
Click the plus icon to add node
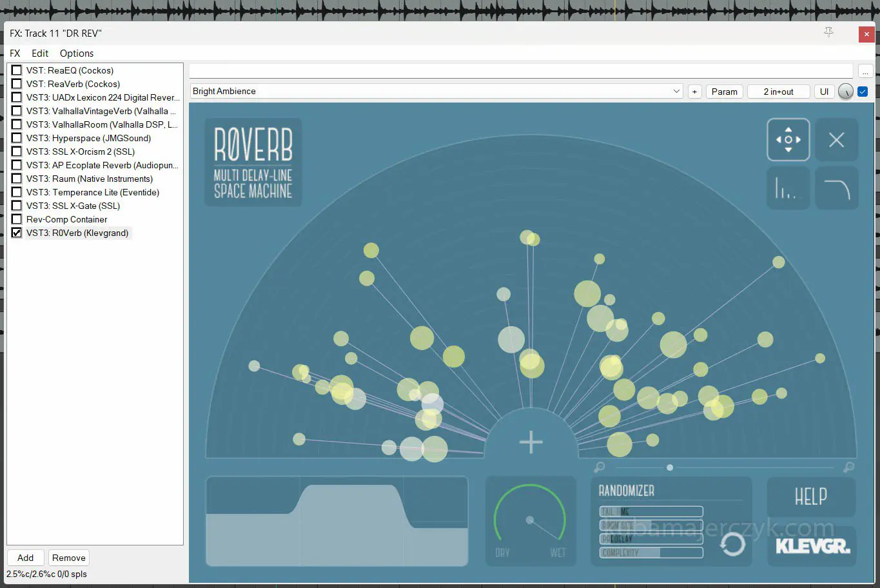(x=531, y=442)
